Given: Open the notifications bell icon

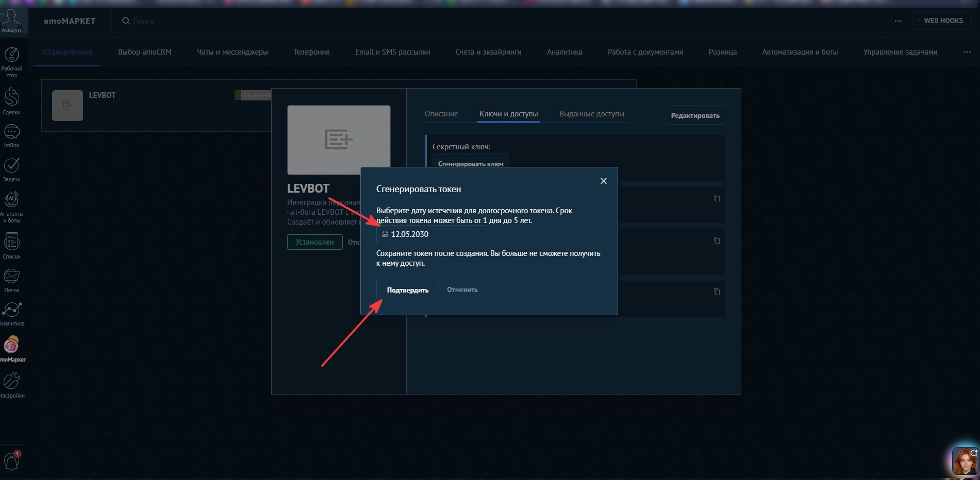Looking at the screenshot, I should [12, 460].
